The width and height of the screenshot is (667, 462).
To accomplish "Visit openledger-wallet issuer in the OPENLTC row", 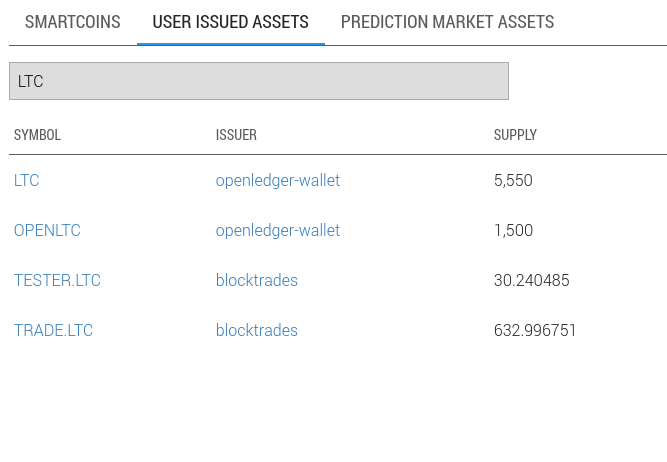I will 278,231.
